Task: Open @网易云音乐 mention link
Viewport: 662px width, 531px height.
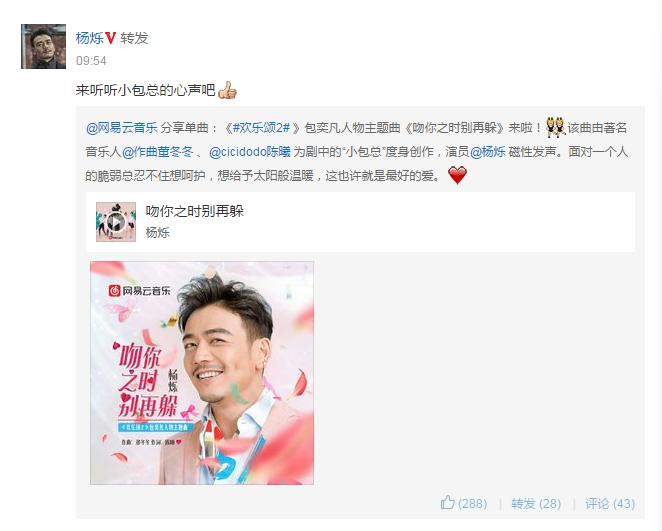Action: tap(122, 127)
